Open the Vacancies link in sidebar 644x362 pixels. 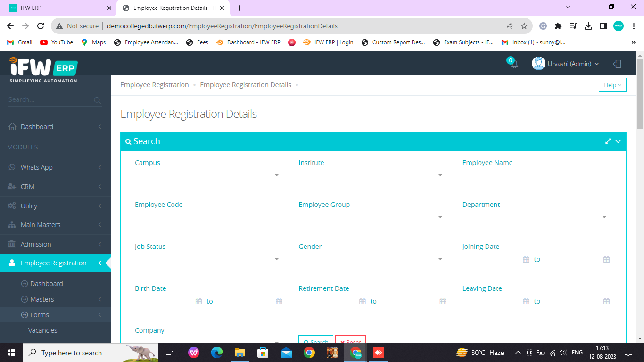coord(42,330)
